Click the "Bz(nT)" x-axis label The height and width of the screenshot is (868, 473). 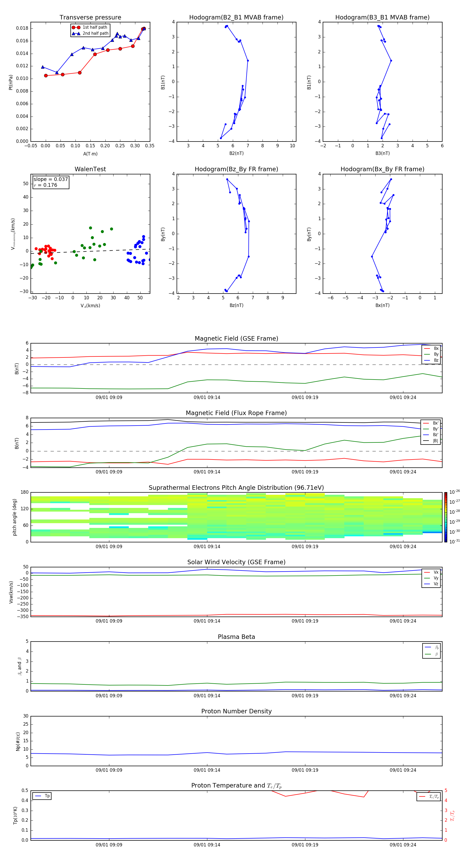coord(236,305)
